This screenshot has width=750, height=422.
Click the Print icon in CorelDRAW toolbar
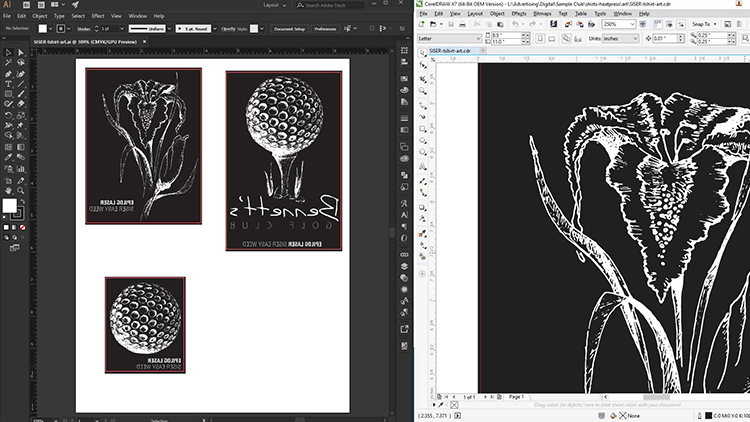point(463,24)
